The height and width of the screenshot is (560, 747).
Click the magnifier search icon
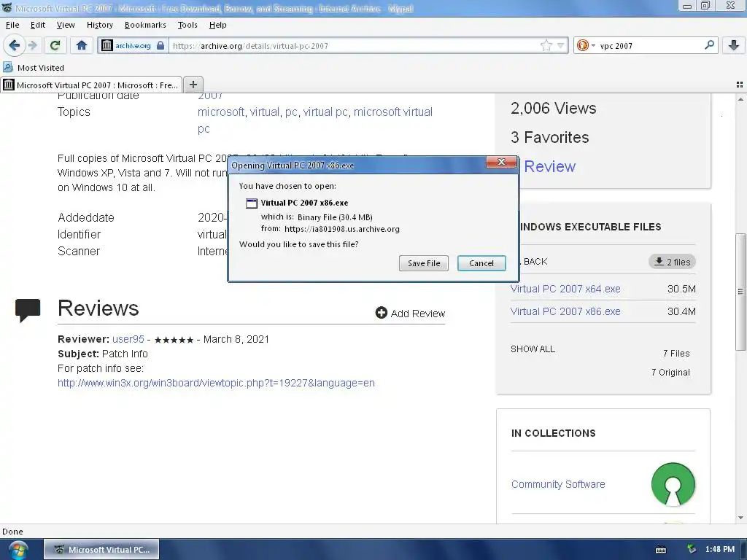(x=709, y=45)
